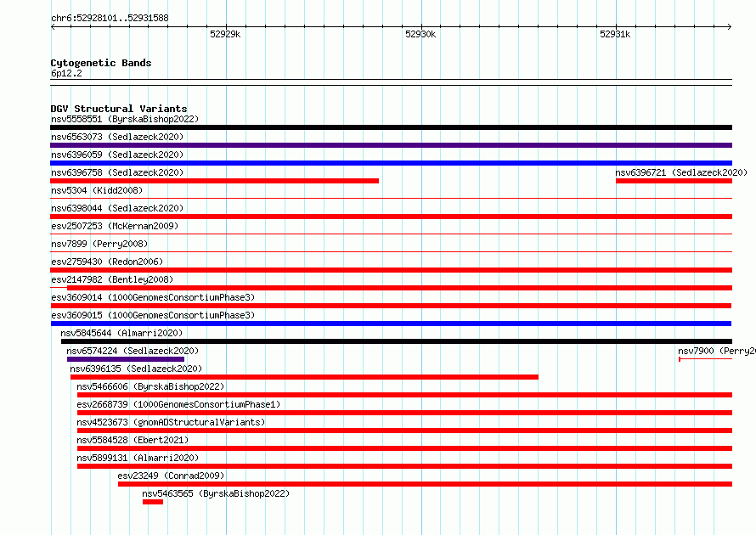Click the 52929k ruler tick label

pos(225,34)
